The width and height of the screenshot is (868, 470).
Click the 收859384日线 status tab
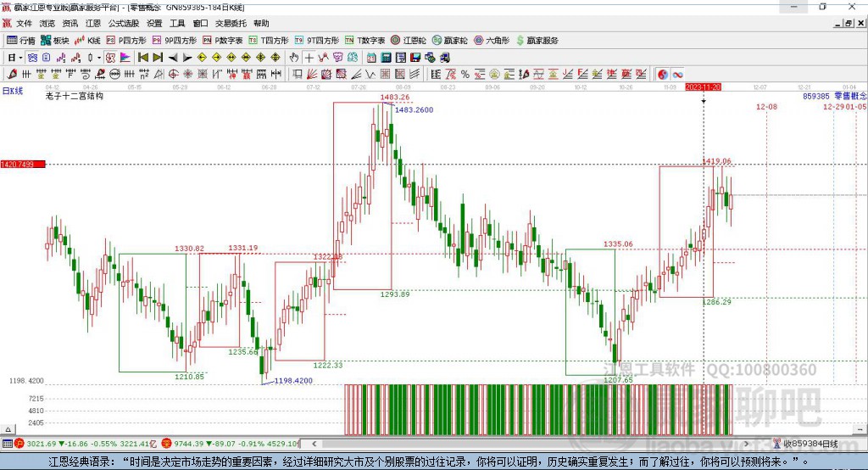click(x=810, y=444)
